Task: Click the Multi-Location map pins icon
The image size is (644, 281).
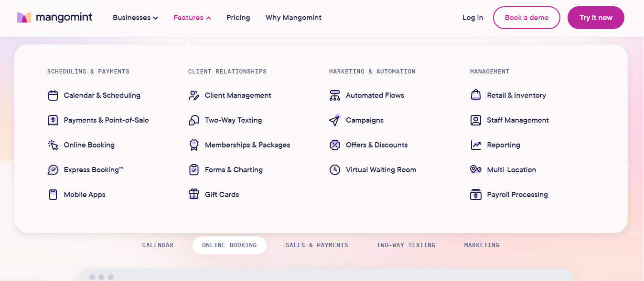Action: pos(476,170)
